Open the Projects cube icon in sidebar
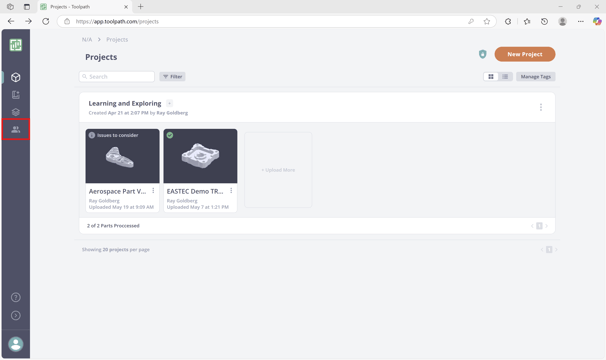 [15, 77]
